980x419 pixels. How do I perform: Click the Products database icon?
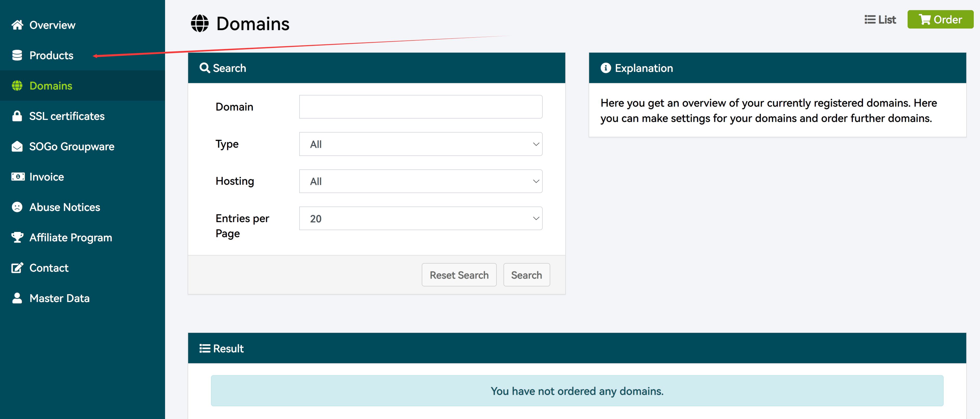tap(17, 55)
